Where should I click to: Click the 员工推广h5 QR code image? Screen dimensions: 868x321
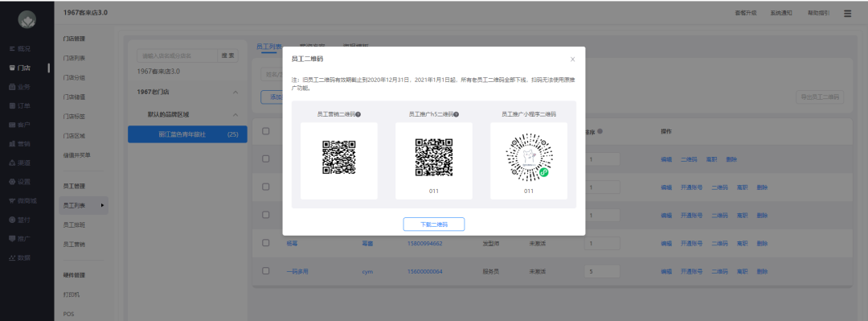pos(434,158)
